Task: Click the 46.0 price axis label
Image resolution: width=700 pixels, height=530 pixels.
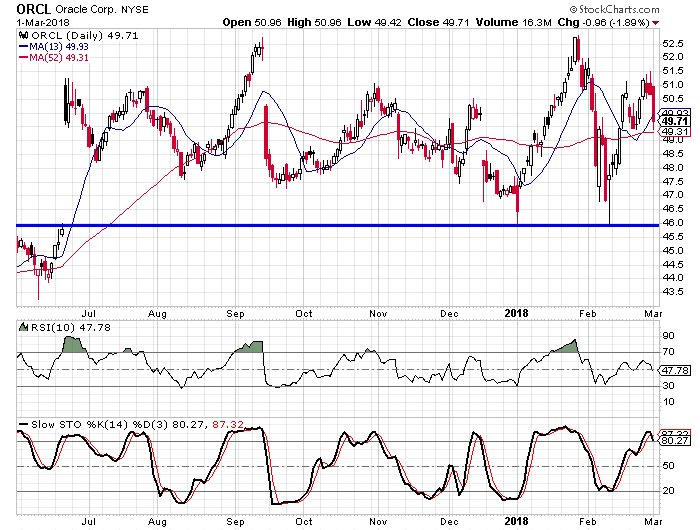Action: pos(673,223)
